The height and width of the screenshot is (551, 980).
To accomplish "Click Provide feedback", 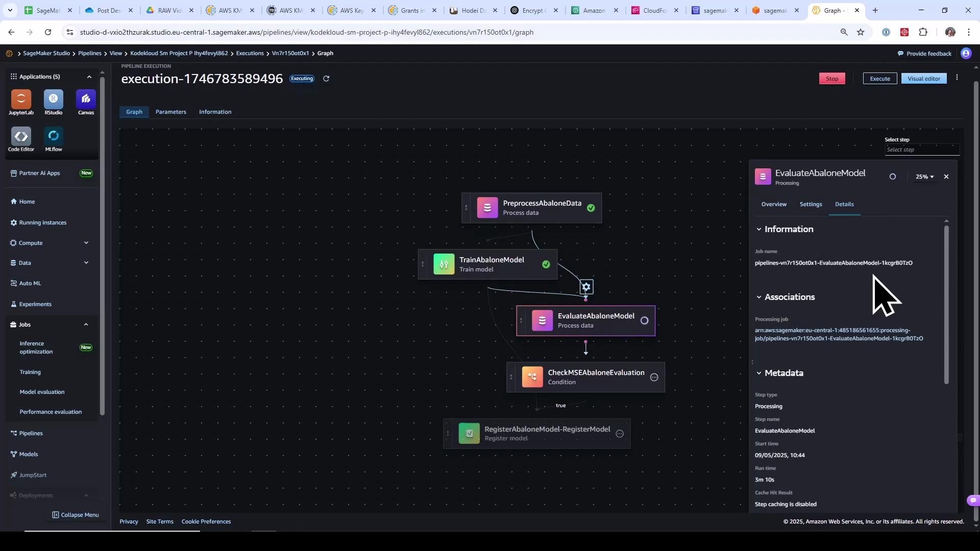I will tap(924, 54).
